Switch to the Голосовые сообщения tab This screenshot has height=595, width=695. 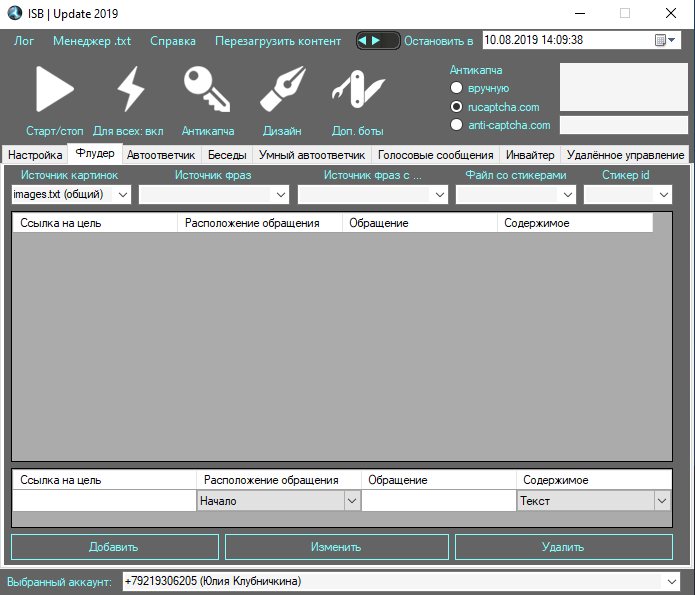tap(435, 155)
